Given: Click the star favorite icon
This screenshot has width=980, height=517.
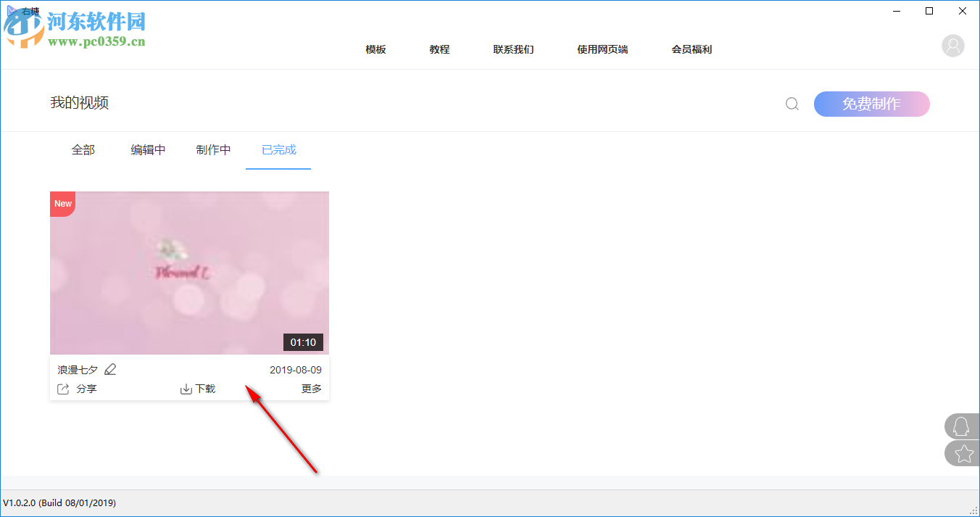Looking at the screenshot, I should (963, 453).
